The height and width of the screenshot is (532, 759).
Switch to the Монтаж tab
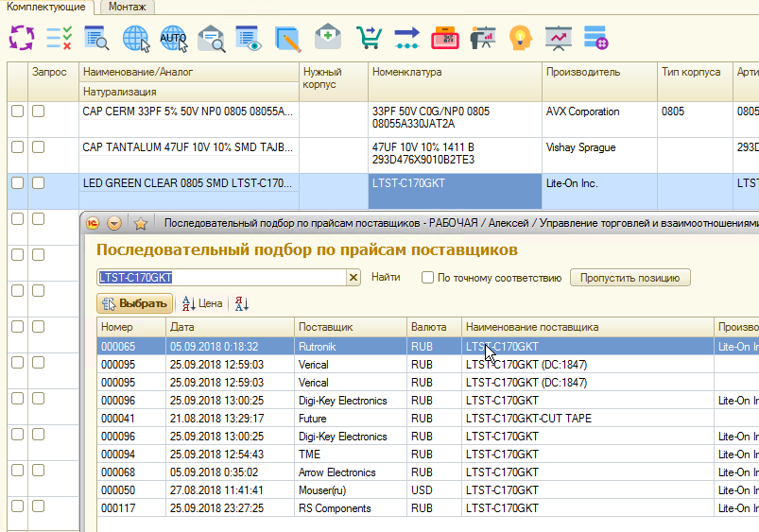(x=127, y=7)
